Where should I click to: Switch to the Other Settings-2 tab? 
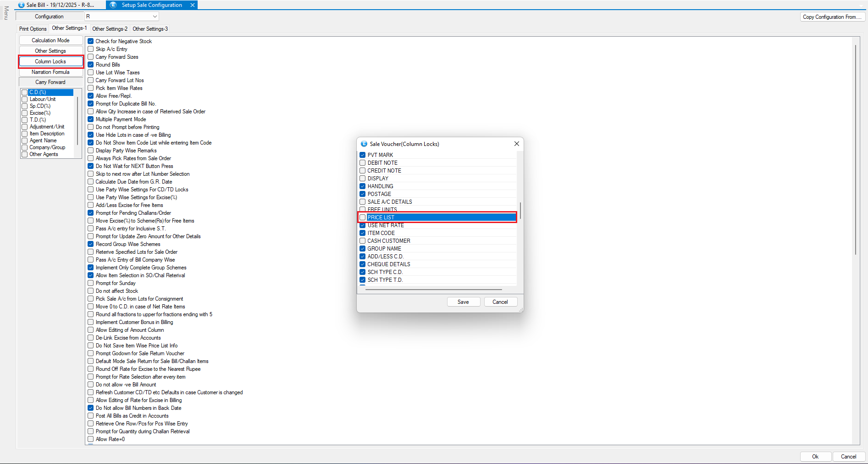(x=110, y=29)
